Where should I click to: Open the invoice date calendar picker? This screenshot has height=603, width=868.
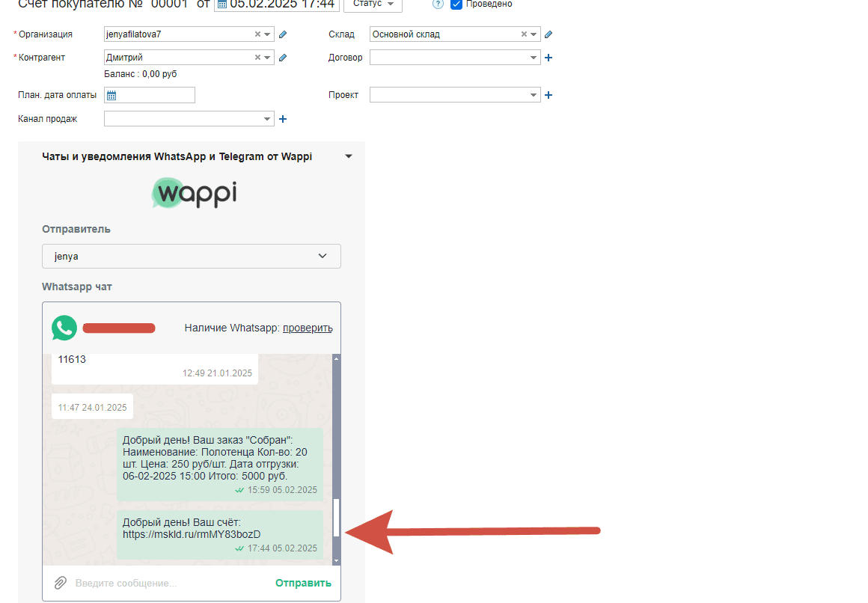pyautogui.click(x=221, y=4)
